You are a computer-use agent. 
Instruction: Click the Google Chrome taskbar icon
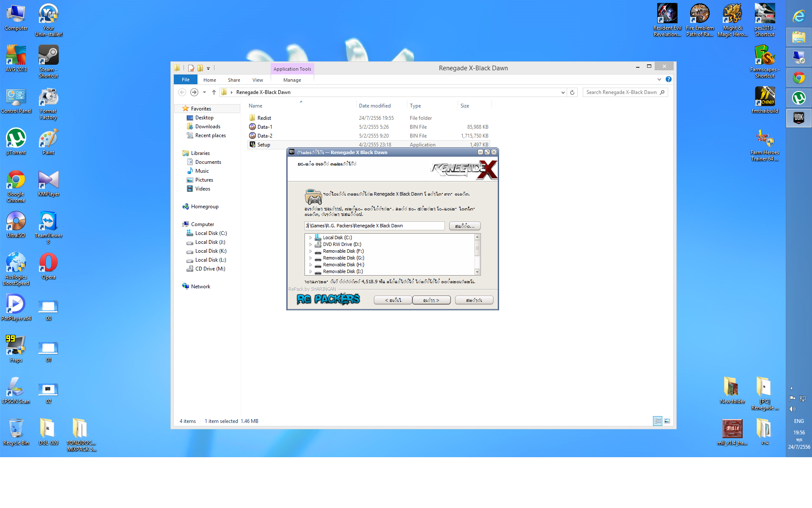pos(798,78)
